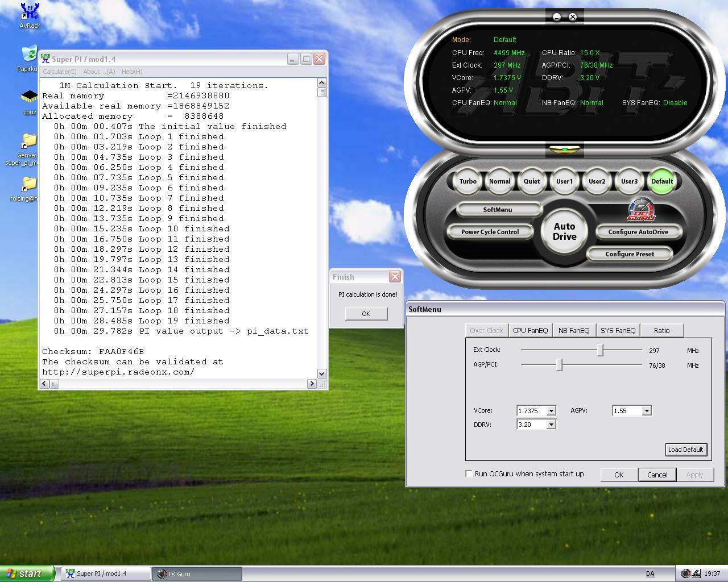Screen dimensions: 728x582
Task: Open Configure AutoDrive
Action: coord(638,232)
